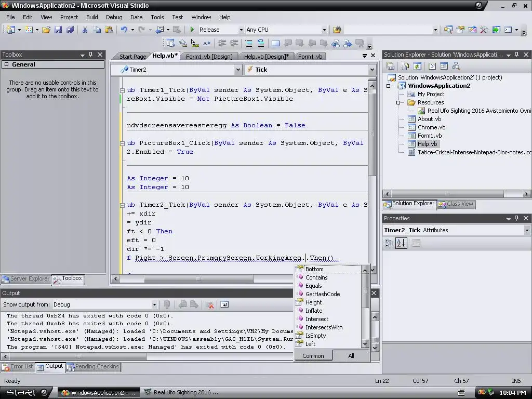This screenshot has height=399, width=532.
Task: Switch to the Start Page tab
Action: [132, 57]
